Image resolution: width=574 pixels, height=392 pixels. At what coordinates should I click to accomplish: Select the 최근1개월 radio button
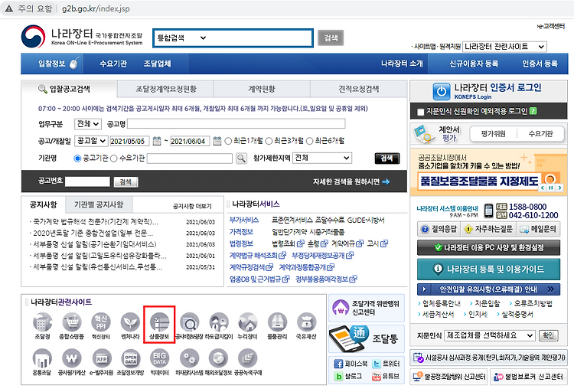228,141
